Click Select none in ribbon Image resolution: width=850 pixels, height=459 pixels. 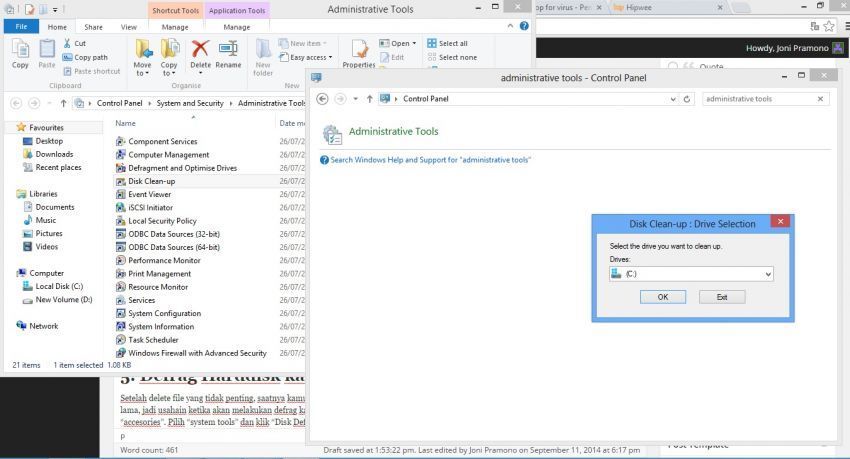[x=452, y=57]
